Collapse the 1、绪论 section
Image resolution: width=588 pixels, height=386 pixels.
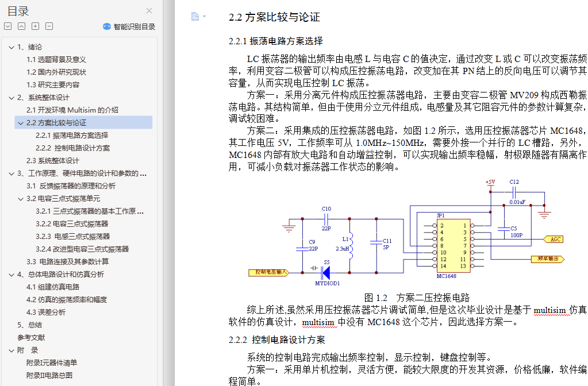click(11, 47)
